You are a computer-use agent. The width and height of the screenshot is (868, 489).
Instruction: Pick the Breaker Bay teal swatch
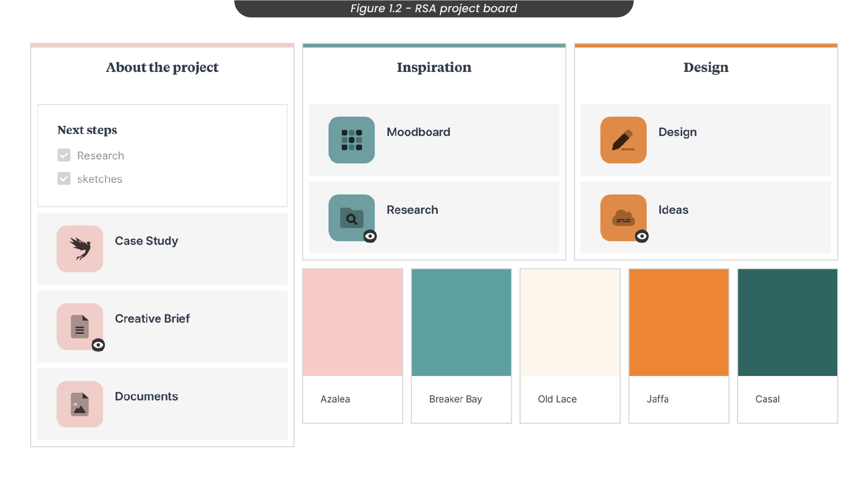click(461, 323)
